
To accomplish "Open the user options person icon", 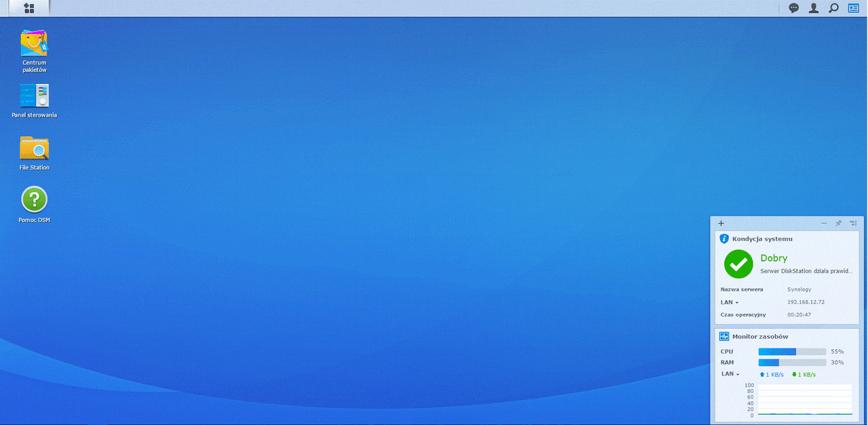I will coord(814,8).
